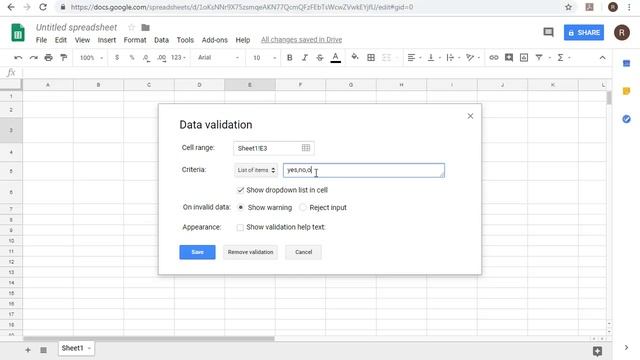Click the Create a filter icon
Viewport: 640px width, 360px height.
(539, 58)
